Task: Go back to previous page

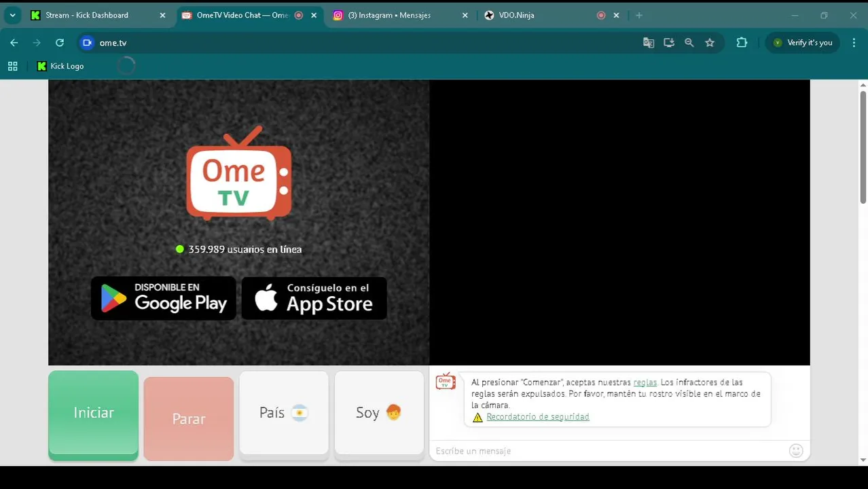Action: pos(14,42)
